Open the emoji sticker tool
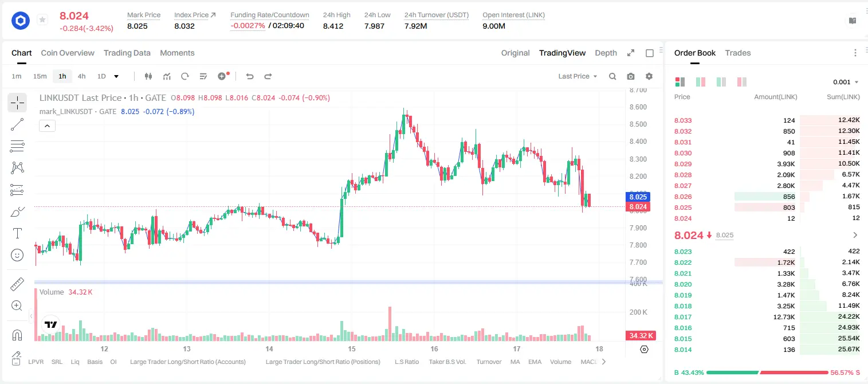Viewport: 868px width, 384px height. 17,255
